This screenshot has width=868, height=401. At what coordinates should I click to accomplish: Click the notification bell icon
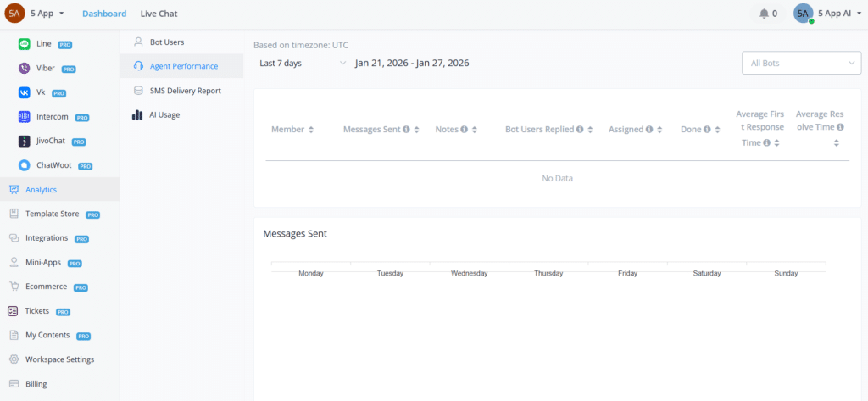tap(765, 14)
